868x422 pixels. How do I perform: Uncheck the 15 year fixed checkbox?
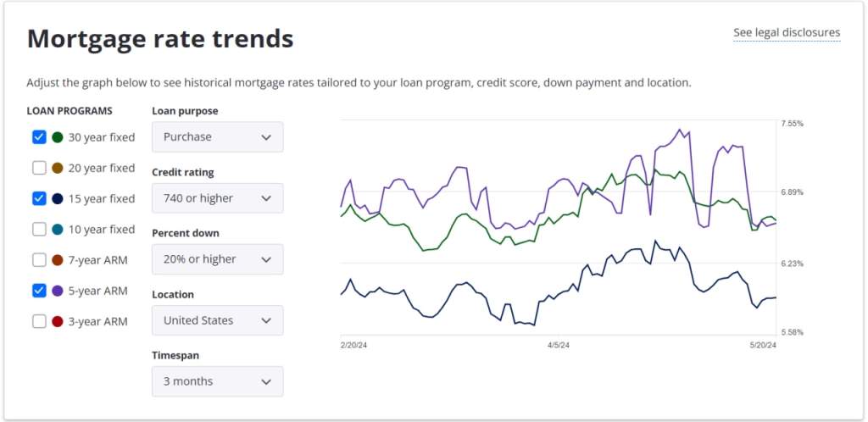click(x=39, y=198)
